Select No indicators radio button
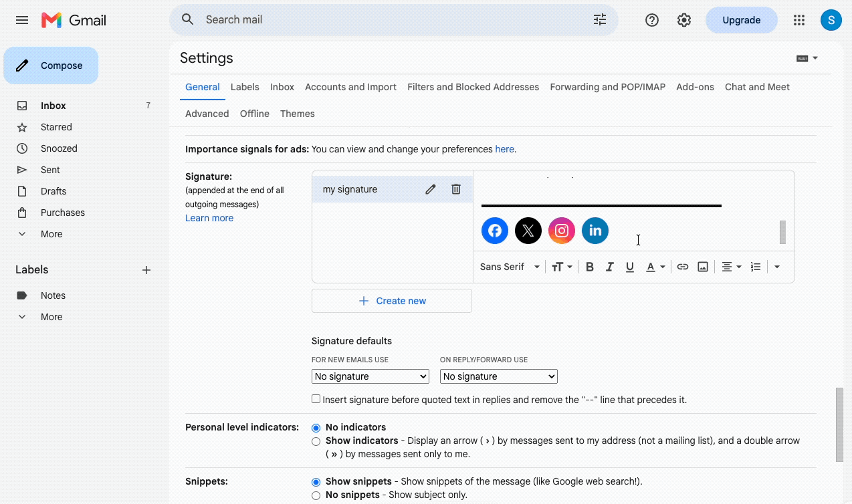The image size is (852, 504). (316, 428)
